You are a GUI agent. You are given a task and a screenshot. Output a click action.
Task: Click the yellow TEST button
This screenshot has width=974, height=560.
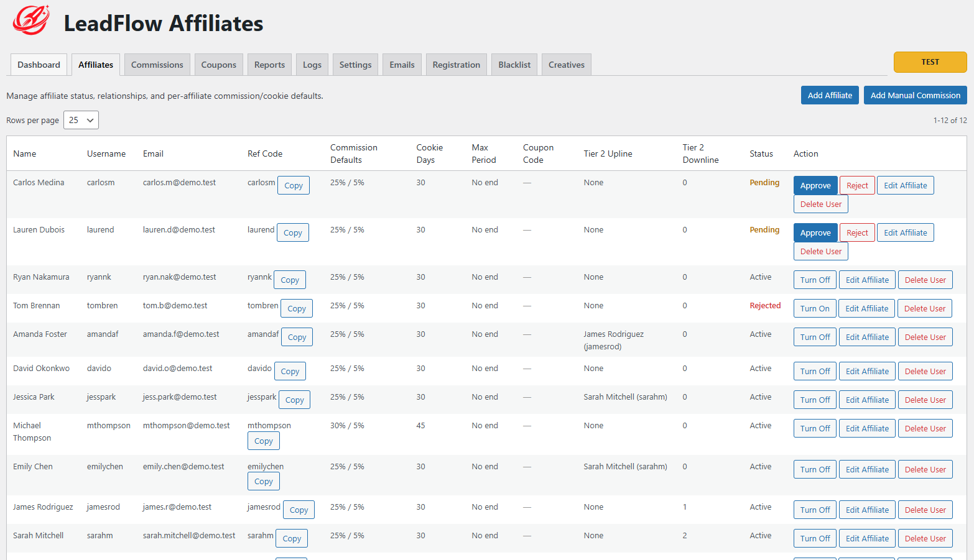point(930,62)
